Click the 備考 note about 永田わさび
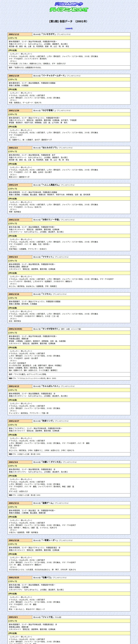The image size is (138, 644). pyautogui.click(x=26, y=68)
